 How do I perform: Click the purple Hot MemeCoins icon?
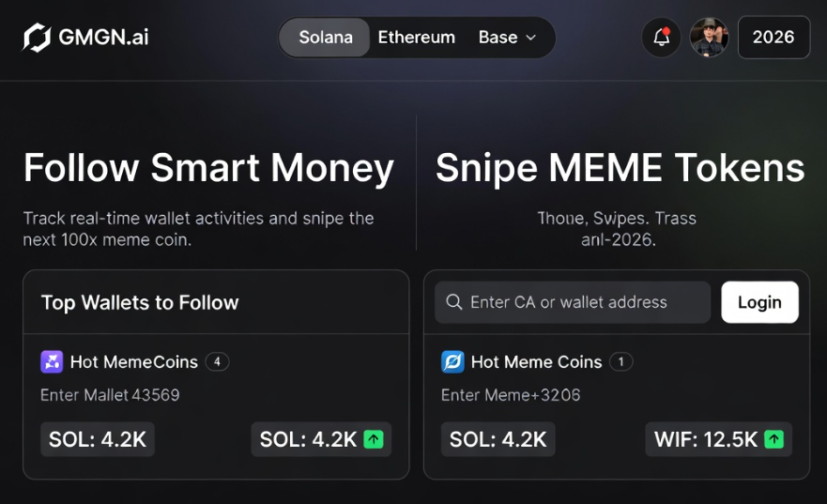pyautogui.click(x=52, y=362)
